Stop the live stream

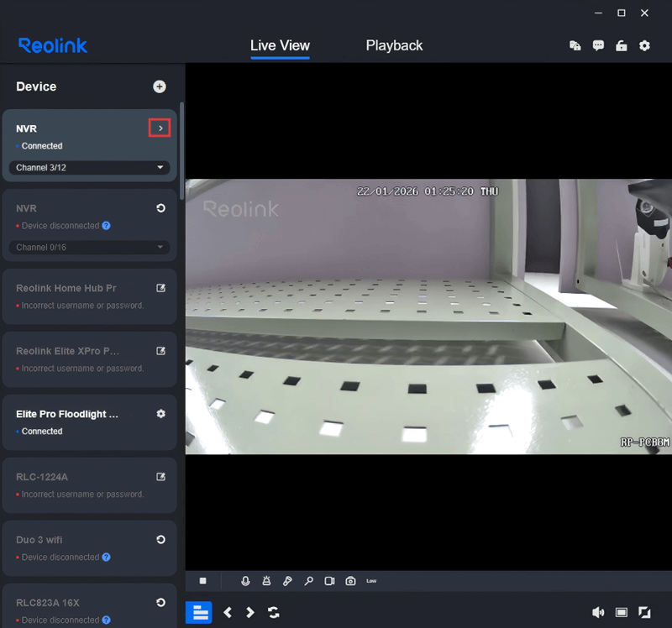[x=203, y=581]
